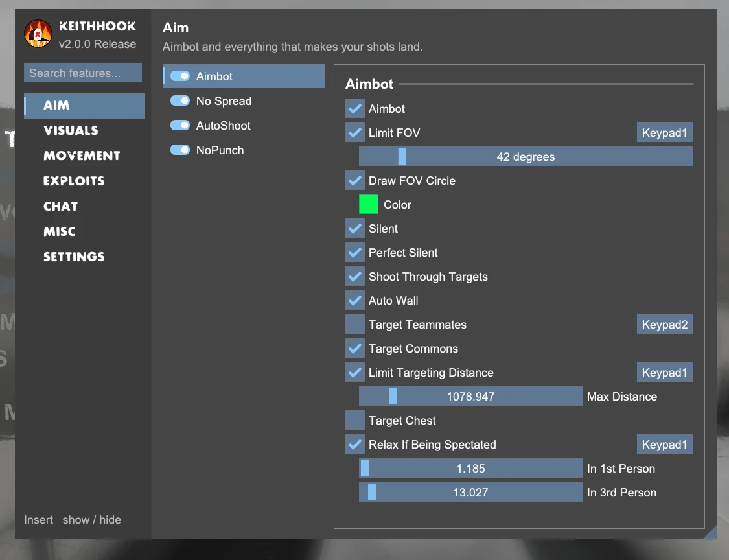This screenshot has height=560, width=729.
Task: Open the MISC category
Action: (x=60, y=231)
